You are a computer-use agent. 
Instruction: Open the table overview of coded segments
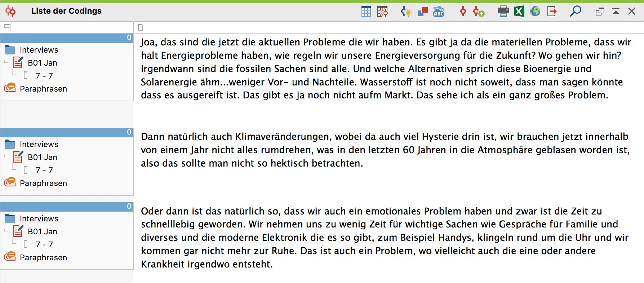point(366,12)
